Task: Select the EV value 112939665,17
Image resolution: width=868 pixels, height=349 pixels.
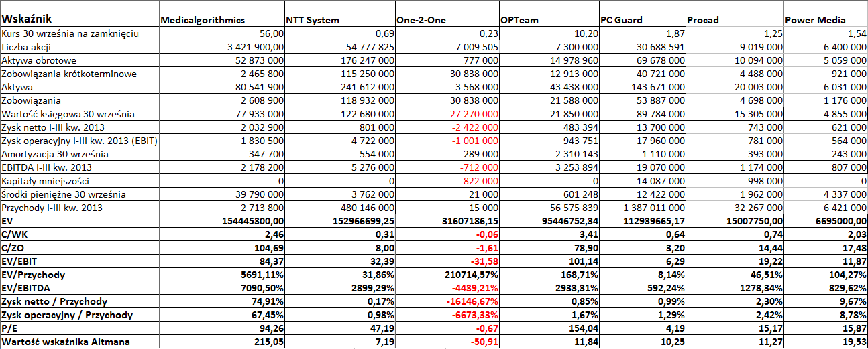Action: pyautogui.click(x=643, y=221)
